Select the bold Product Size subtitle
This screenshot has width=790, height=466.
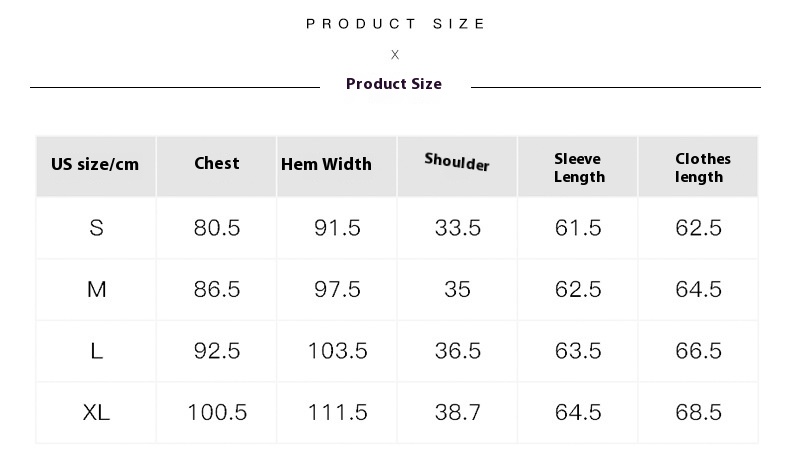tap(394, 84)
